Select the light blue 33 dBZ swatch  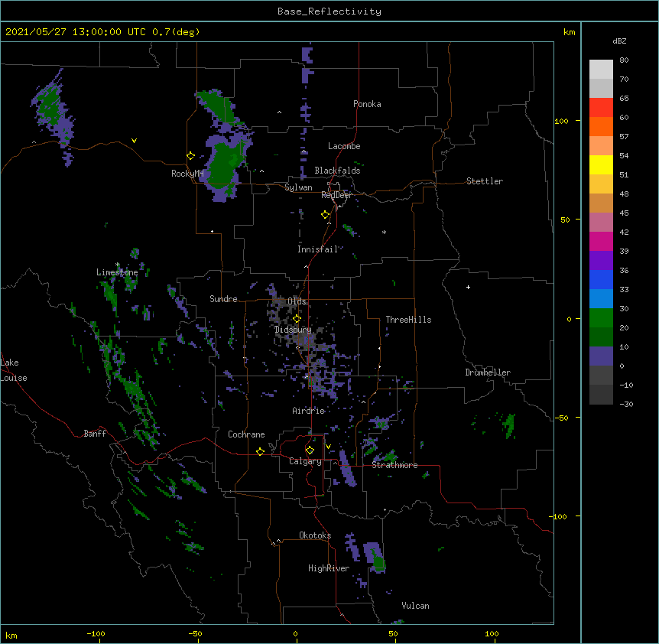pyautogui.click(x=601, y=299)
